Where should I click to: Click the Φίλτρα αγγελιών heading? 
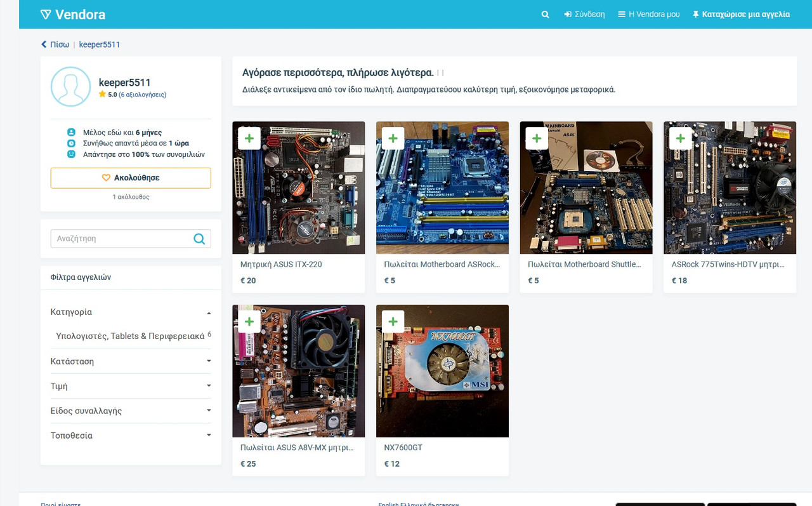[81, 277]
